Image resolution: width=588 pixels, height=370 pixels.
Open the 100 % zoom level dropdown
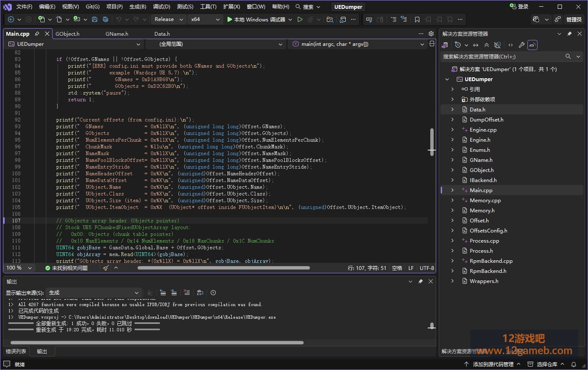click(19, 268)
